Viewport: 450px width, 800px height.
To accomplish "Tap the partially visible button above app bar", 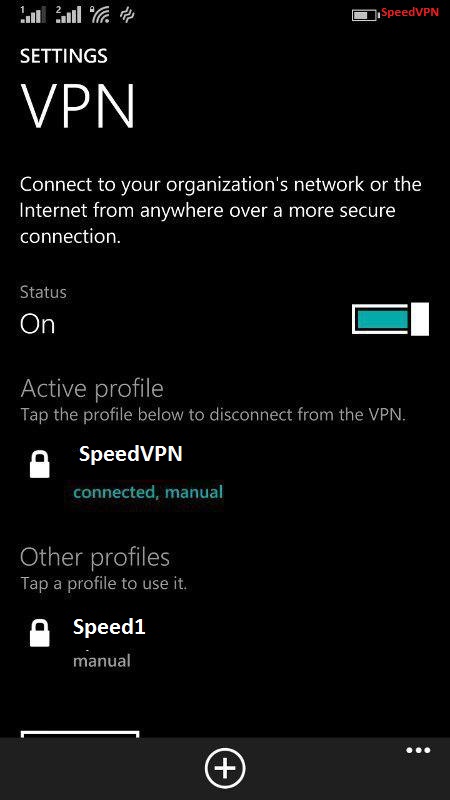I will pyautogui.click(x=80, y=734).
